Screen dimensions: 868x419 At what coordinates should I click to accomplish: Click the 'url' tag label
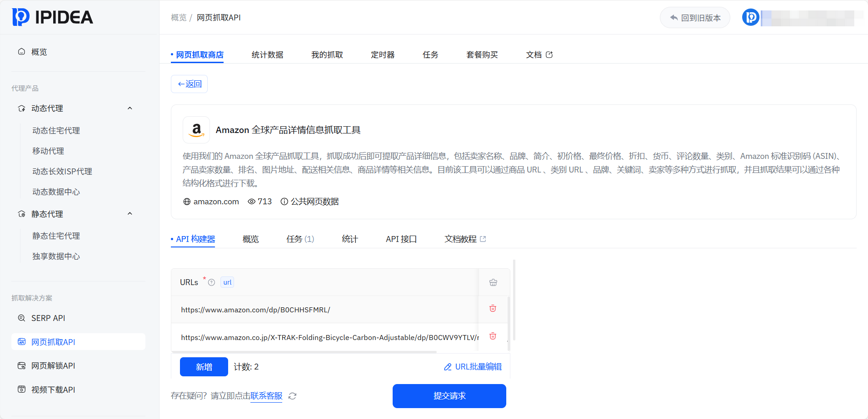[x=227, y=282]
